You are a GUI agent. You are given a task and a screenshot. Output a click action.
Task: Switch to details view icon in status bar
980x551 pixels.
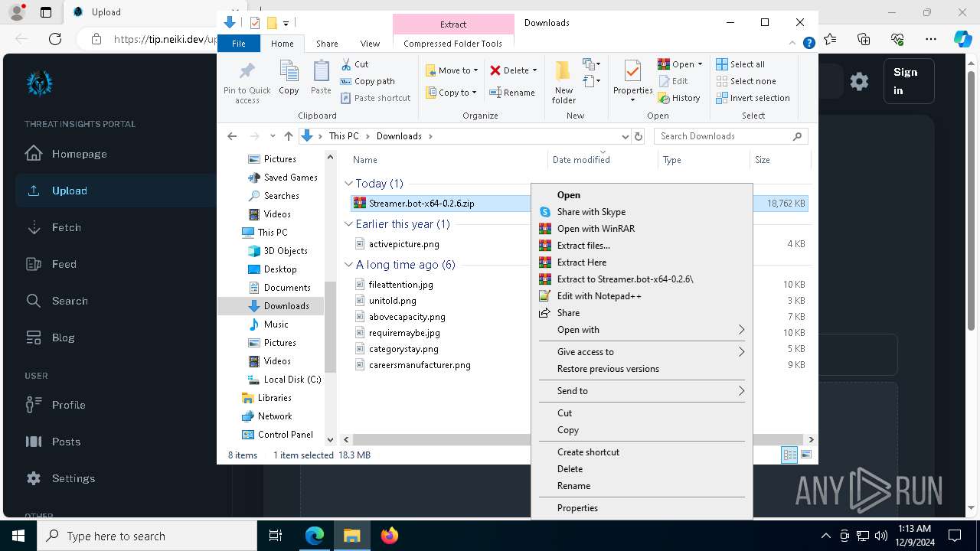tap(789, 455)
